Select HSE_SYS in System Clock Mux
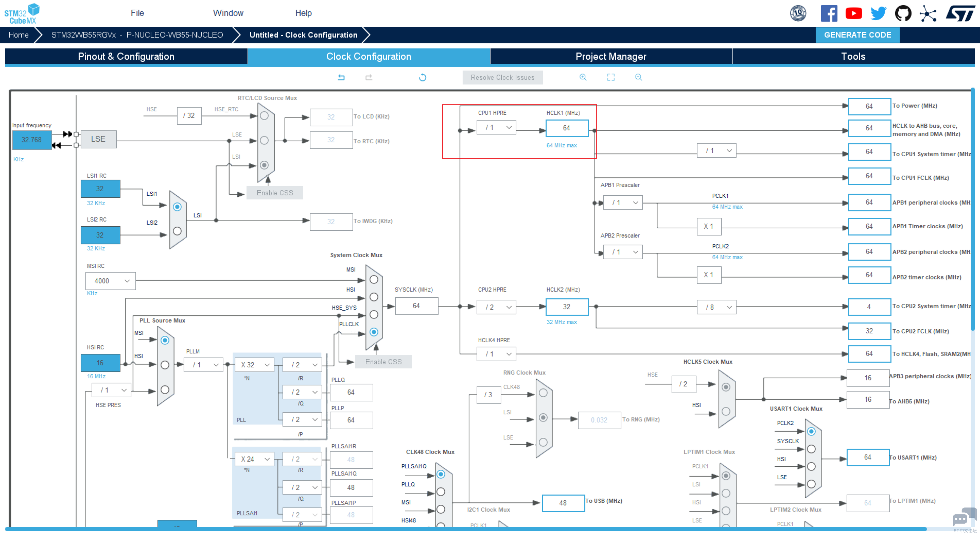 coord(374,315)
